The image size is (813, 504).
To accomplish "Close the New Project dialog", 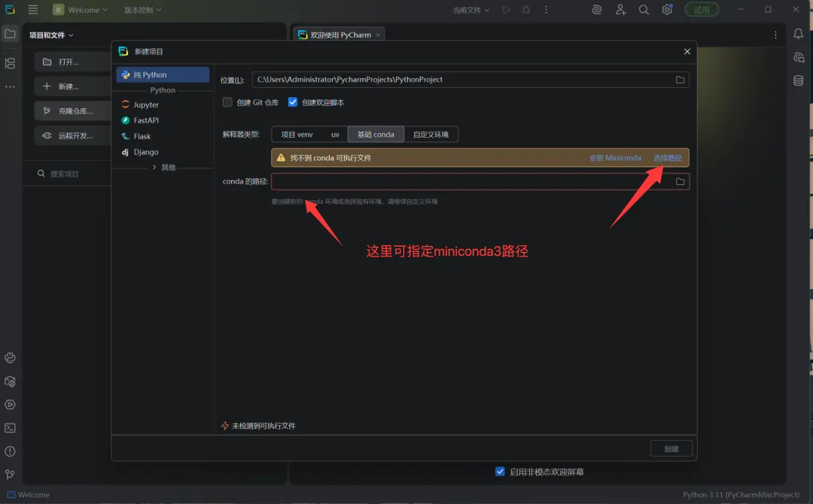I will point(687,51).
